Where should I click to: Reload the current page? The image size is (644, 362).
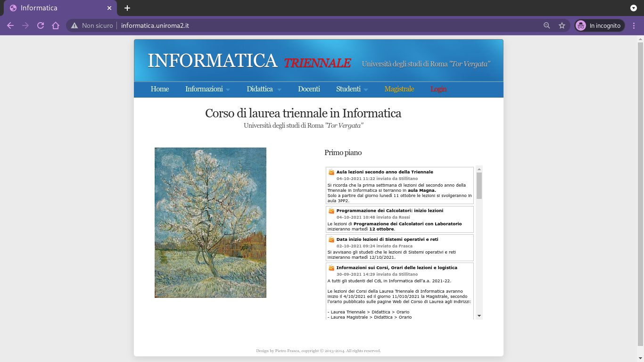pos(41,25)
